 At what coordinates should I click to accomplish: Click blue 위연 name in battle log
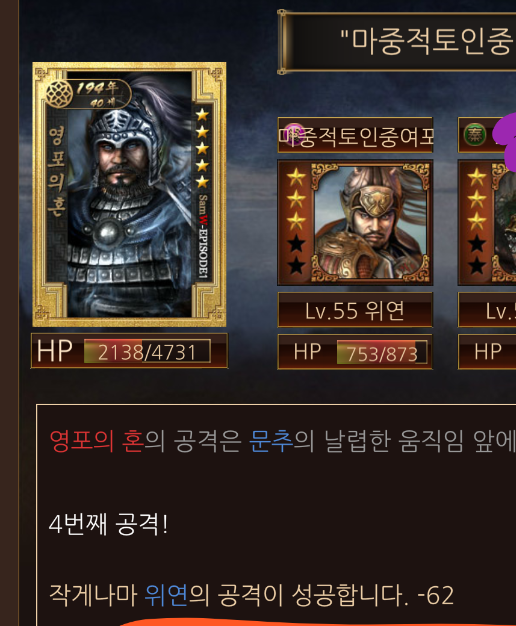[166, 595]
